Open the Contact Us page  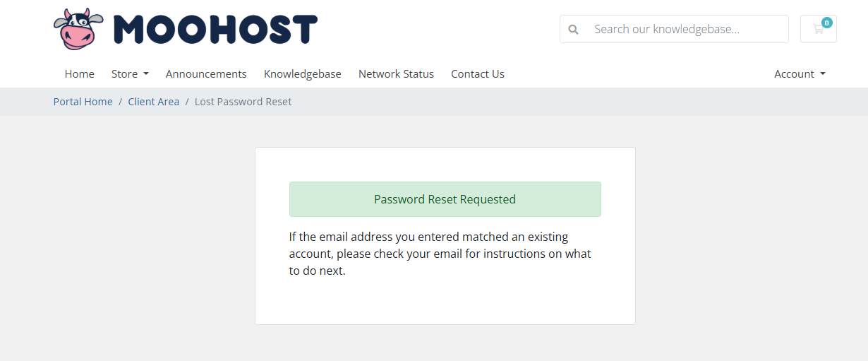(x=478, y=73)
